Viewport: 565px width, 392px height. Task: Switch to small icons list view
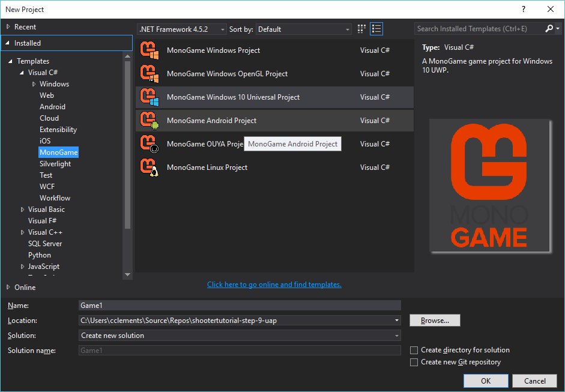coord(376,29)
